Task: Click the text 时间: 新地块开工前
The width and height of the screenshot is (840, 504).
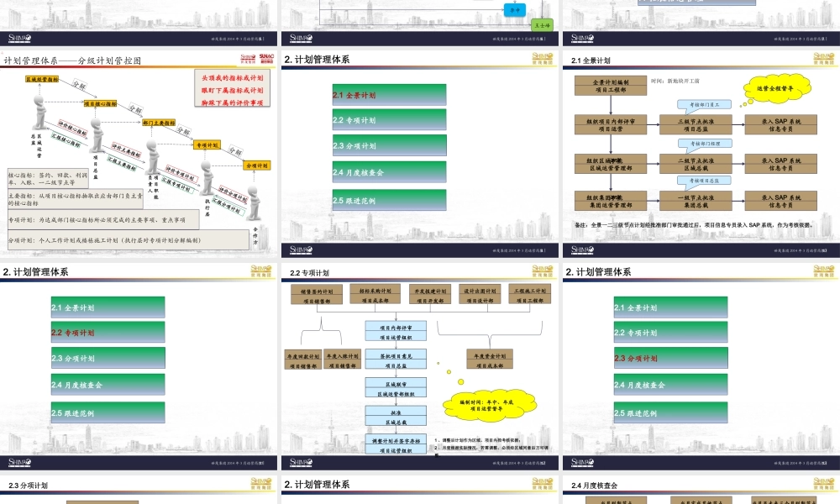Action: pos(675,81)
